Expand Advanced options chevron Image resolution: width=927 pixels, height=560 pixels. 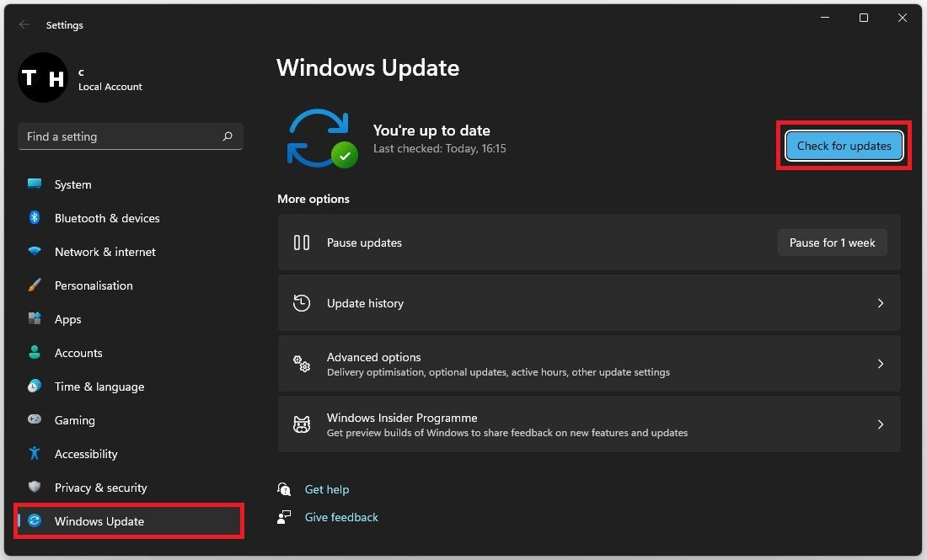pyautogui.click(x=881, y=364)
